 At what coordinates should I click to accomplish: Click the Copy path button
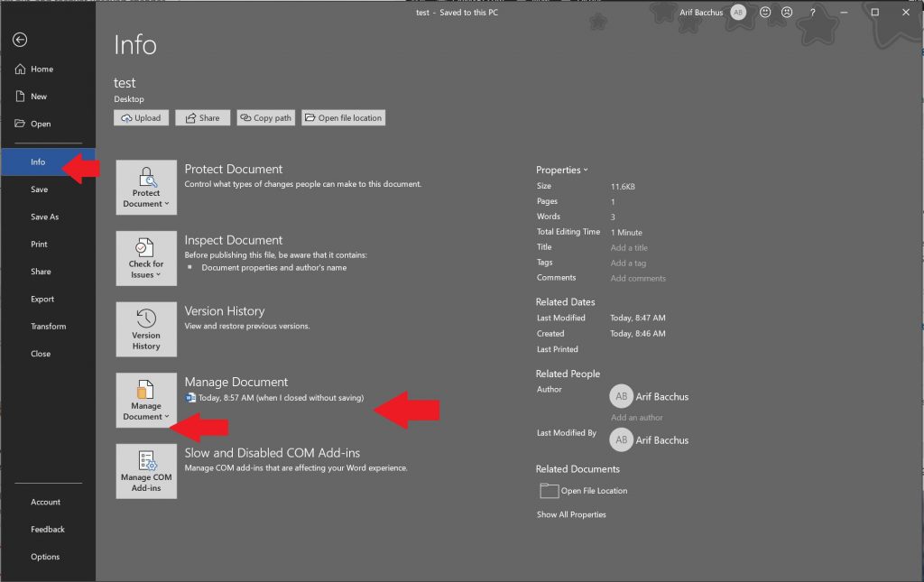tap(265, 117)
